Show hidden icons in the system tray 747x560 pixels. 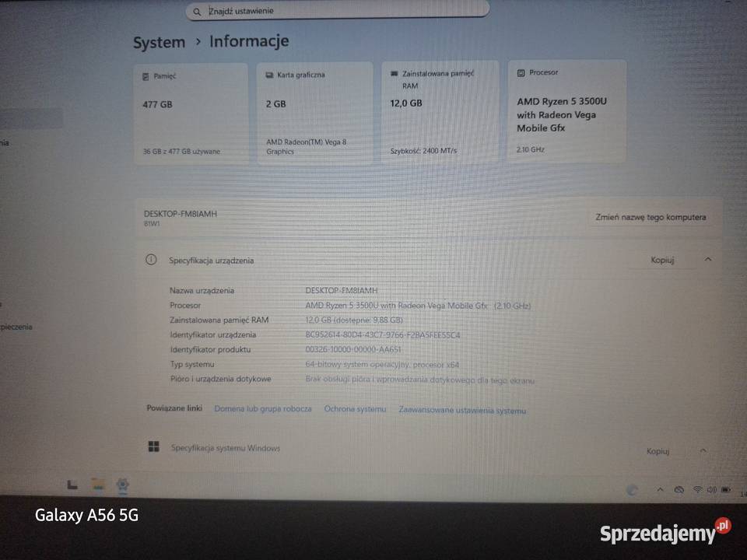(x=661, y=490)
